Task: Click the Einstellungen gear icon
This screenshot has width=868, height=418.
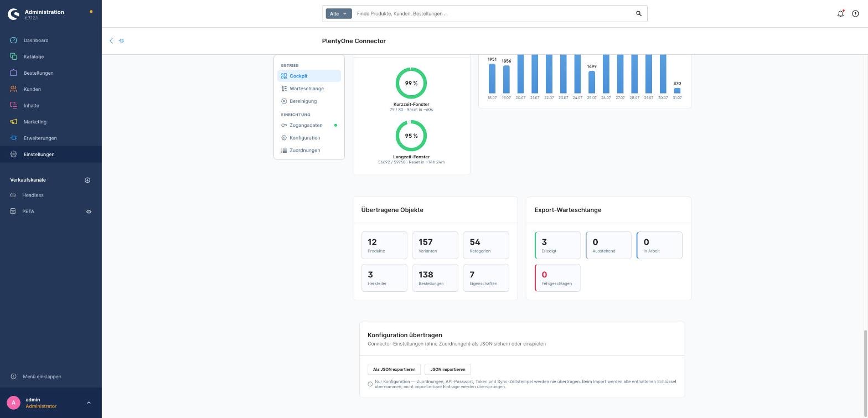Action: [14, 154]
